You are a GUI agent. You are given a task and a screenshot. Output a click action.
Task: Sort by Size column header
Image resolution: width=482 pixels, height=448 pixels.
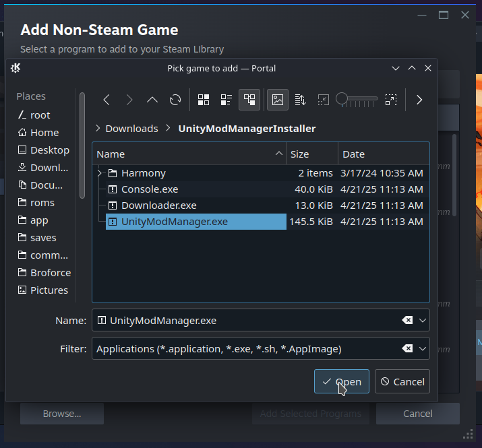coord(312,154)
